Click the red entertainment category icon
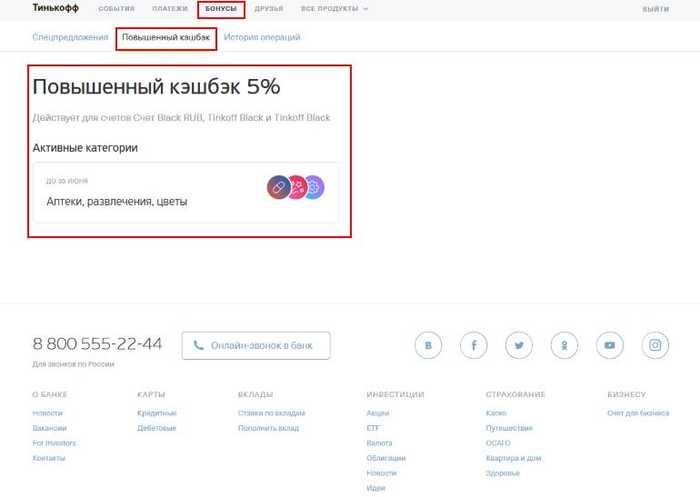 pyautogui.click(x=298, y=187)
